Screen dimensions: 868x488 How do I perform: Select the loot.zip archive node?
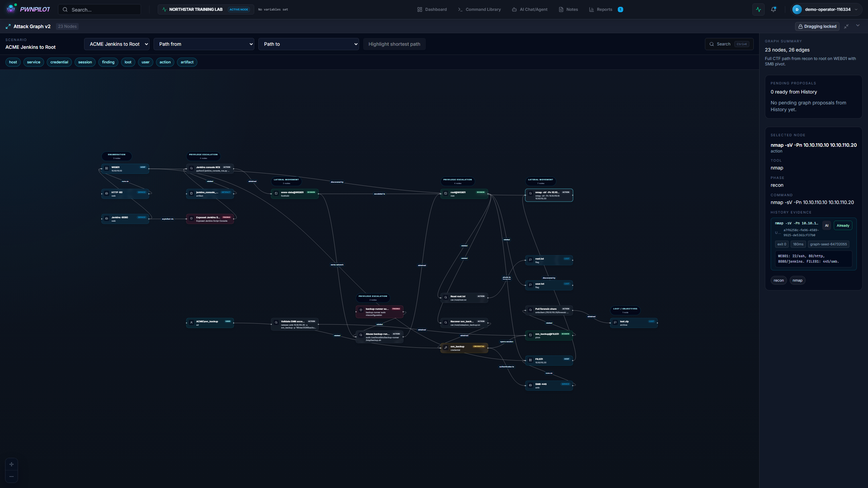(x=634, y=323)
